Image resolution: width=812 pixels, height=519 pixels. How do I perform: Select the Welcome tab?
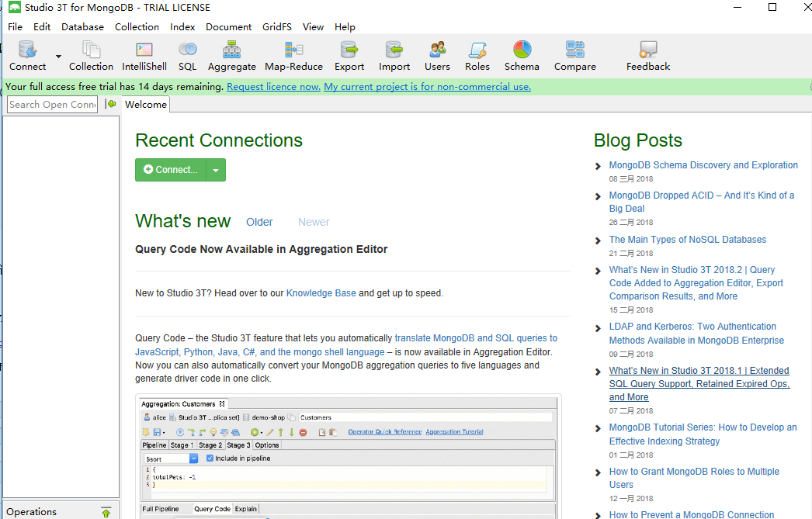pos(146,105)
